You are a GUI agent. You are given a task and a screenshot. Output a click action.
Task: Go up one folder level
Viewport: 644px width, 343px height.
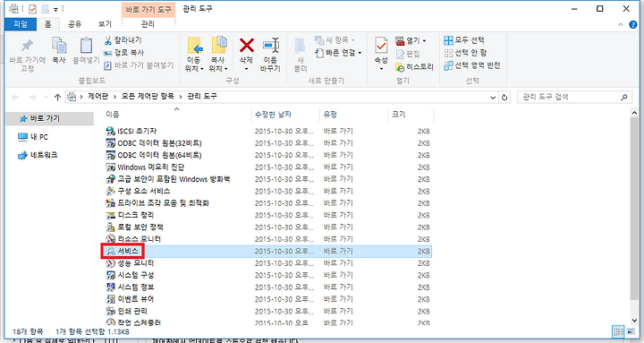click(x=57, y=97)
